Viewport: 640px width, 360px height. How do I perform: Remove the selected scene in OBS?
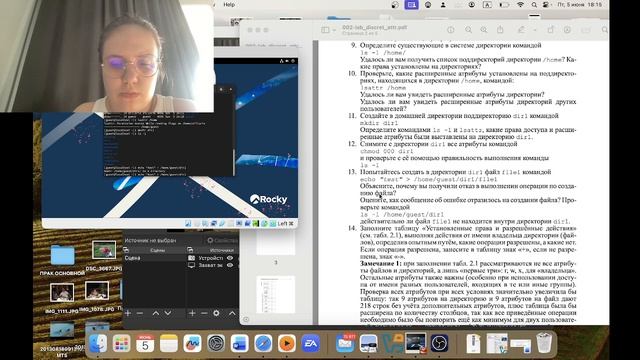pyautogui.click(x=140, y=313)
